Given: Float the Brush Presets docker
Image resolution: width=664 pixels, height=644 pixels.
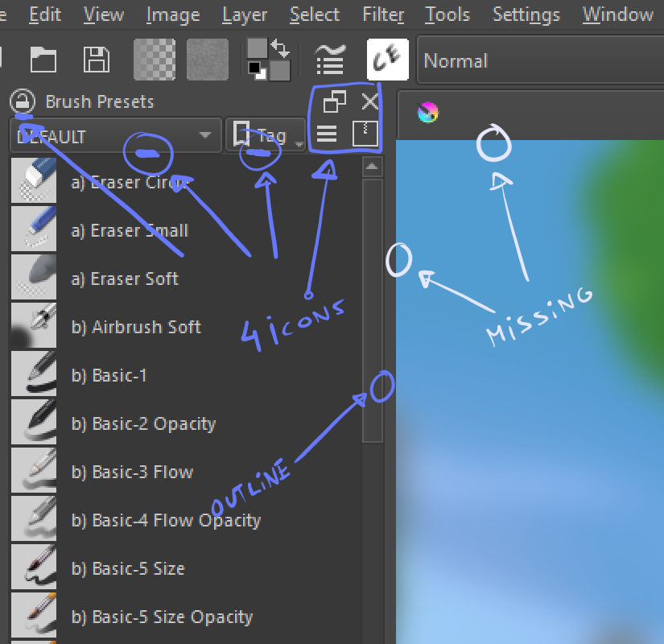Looking at the screenshot, I should (x=335, y=101).
